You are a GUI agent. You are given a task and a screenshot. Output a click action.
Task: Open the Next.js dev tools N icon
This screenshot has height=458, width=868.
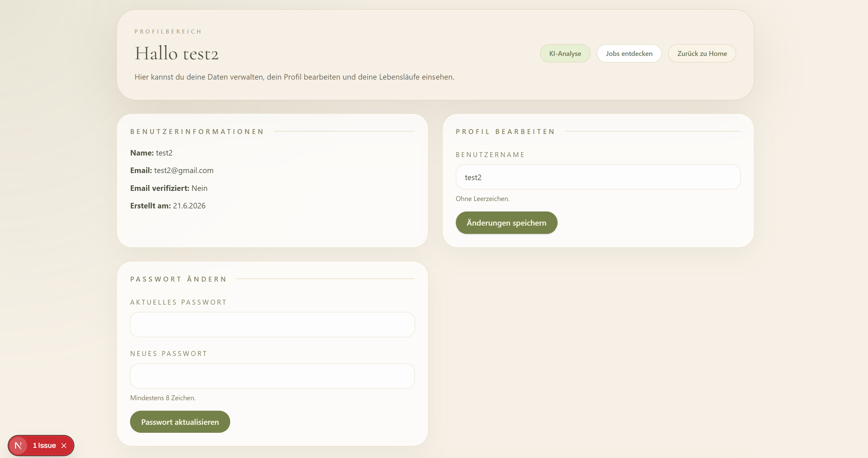tap(18, 445)
